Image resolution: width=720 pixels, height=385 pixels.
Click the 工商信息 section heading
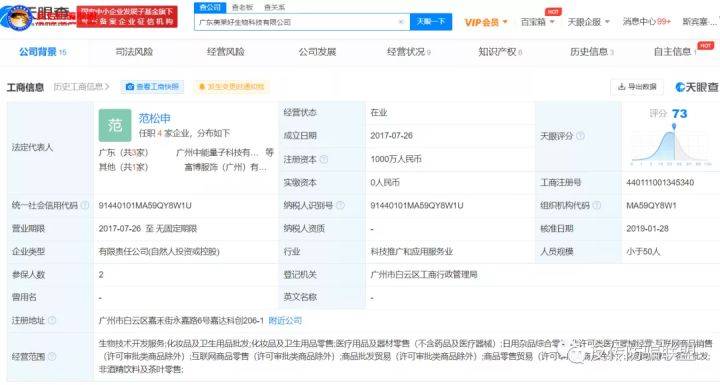pyautogui.click(x=25, y=87)
